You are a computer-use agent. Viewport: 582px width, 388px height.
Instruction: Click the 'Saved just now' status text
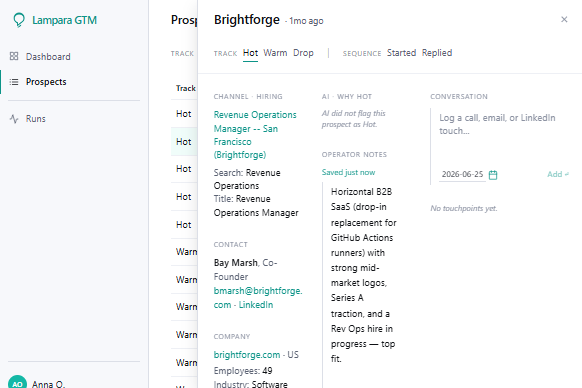[x=349, y=172]
